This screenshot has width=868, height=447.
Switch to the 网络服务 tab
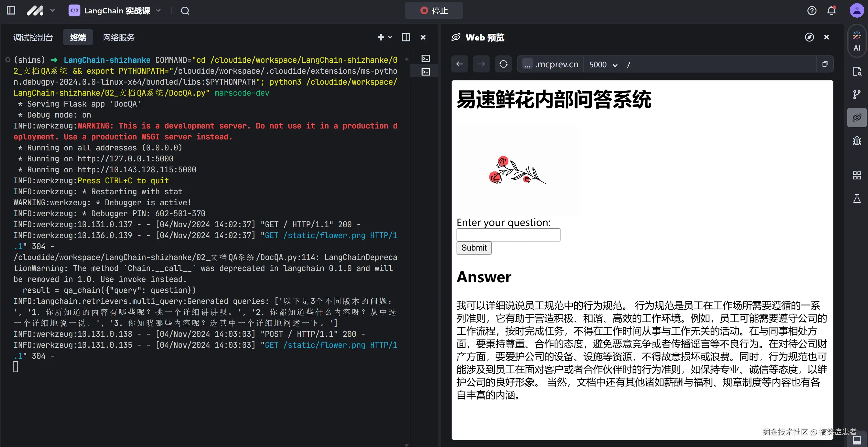pos(119,37)
